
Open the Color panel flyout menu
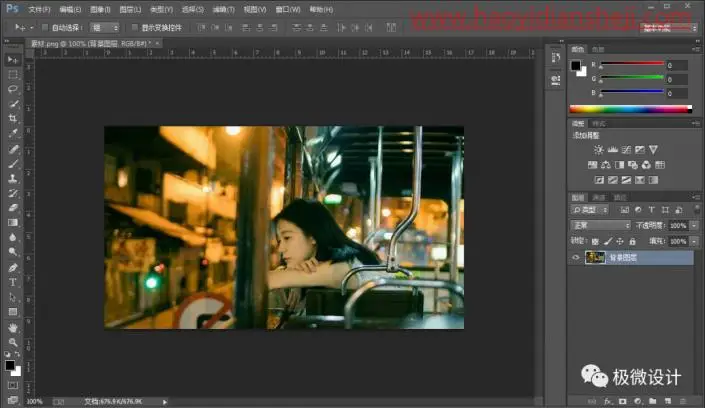pos(696,49)
